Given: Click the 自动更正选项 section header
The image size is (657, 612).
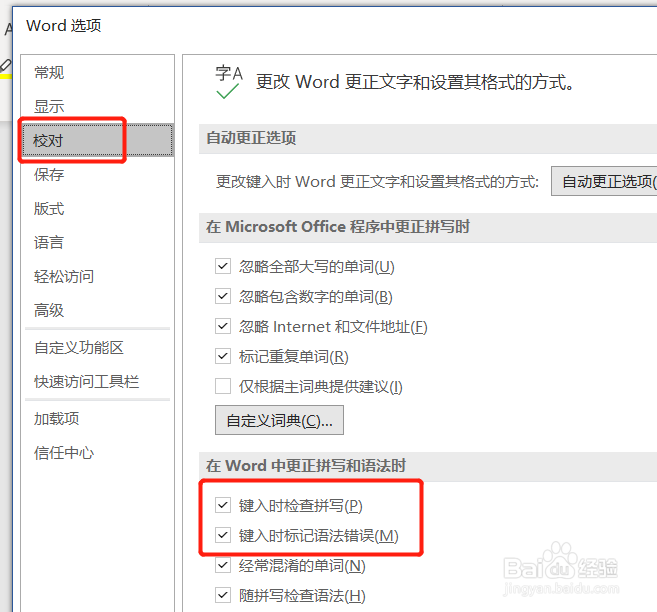Looking at the screenshot, I should tap(251, 138).
